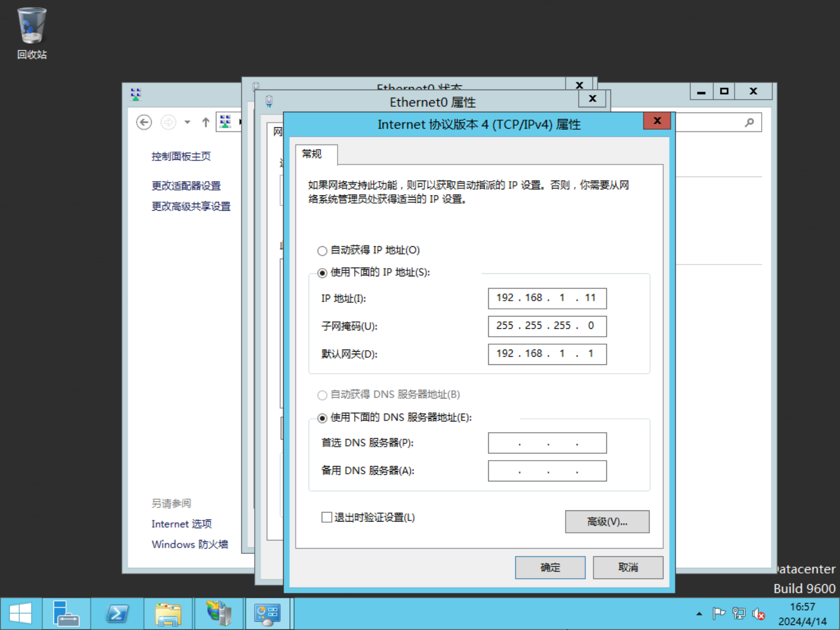Open File Explorer from taskbar
Screen dimensions: 840x630
tap(168, 613)
